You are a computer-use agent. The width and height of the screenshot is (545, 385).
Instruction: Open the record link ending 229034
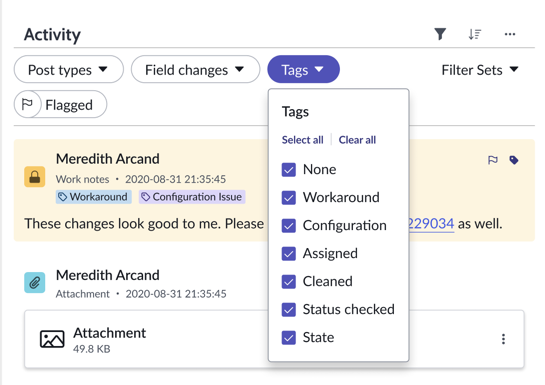click(432, 223)
